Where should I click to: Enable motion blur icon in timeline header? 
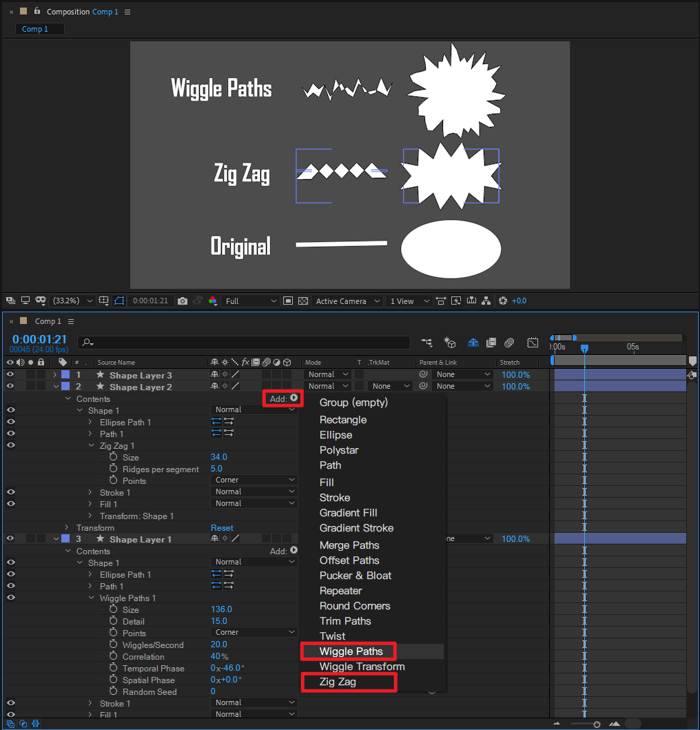pyautogui.click(x=509, y=343)
